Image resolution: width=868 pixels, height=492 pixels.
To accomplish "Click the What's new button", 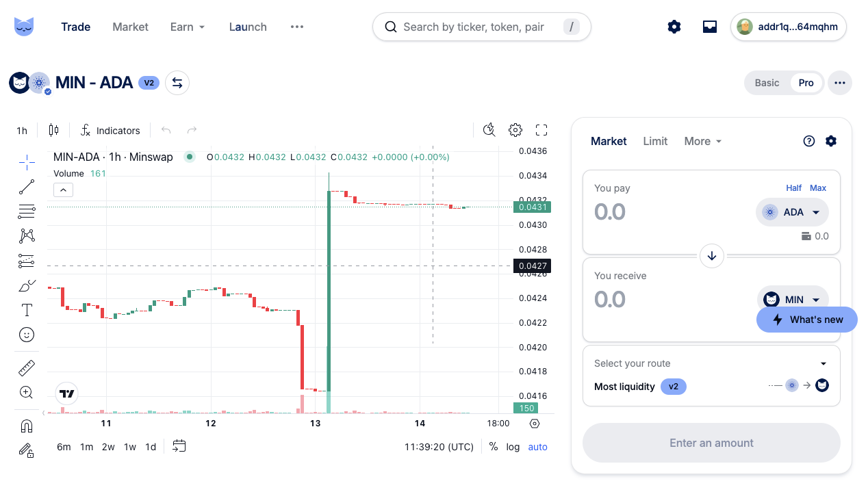I will (x=807, y=320).
